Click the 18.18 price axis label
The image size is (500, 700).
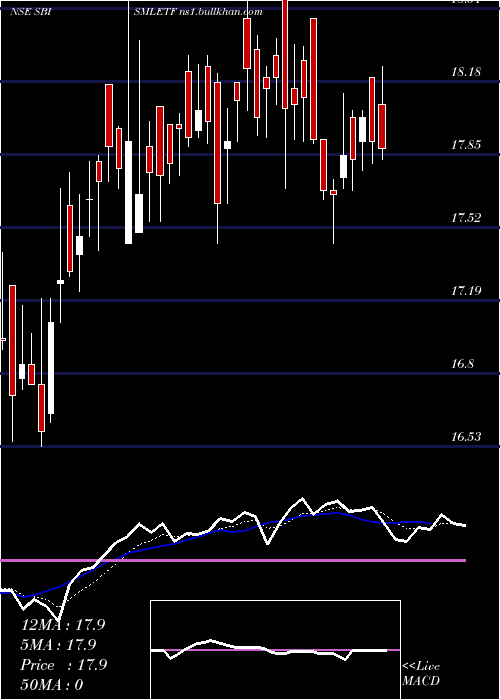pyautogui.click(x=466, y=72)
